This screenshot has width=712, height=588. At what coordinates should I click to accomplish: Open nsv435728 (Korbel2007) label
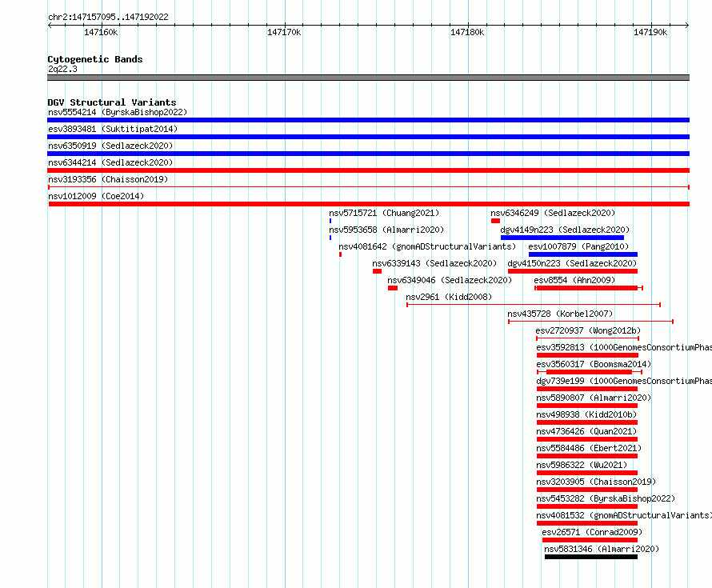[560, 314]
